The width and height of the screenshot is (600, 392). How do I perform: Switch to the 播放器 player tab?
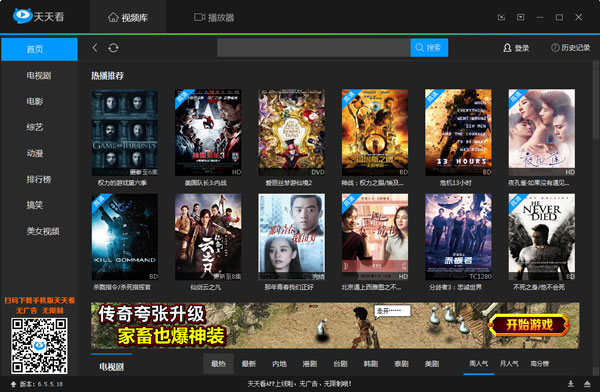[x=214, y=17]
